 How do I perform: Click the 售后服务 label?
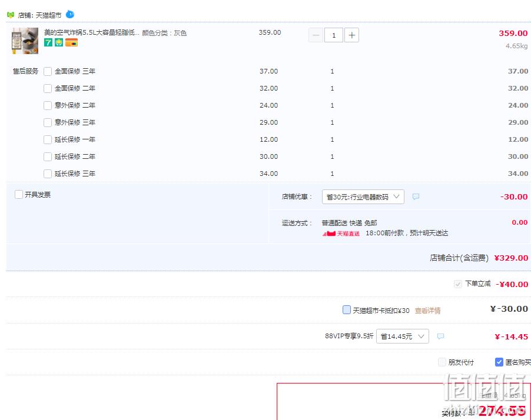[26, 71]
